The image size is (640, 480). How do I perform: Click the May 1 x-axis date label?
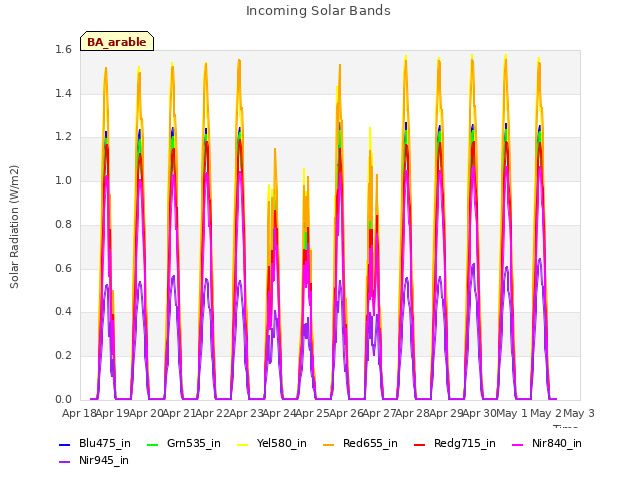point(512,413)
